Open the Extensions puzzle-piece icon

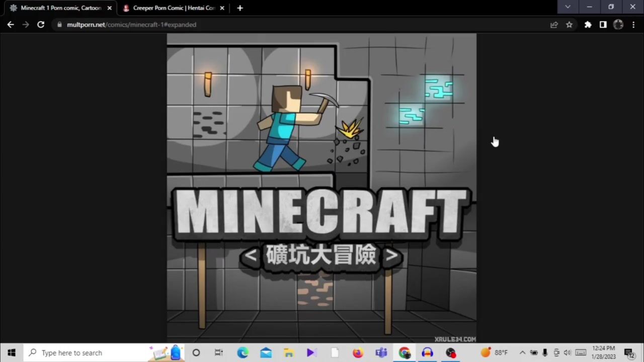pos(588,25)
